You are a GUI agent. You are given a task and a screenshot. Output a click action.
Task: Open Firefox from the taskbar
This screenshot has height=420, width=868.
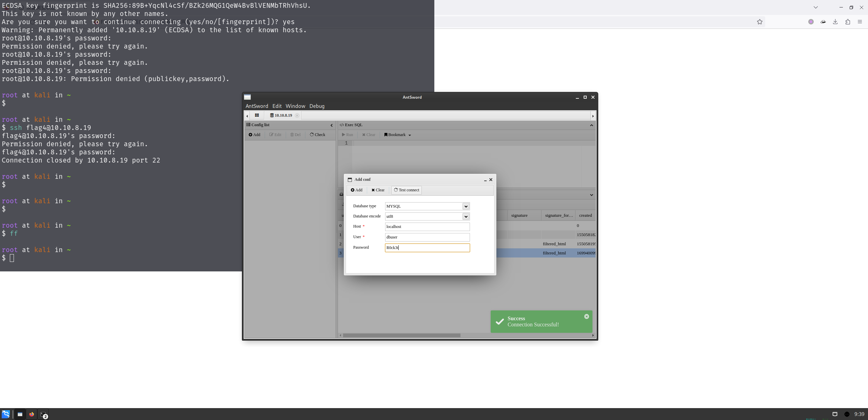pos(32,414)
